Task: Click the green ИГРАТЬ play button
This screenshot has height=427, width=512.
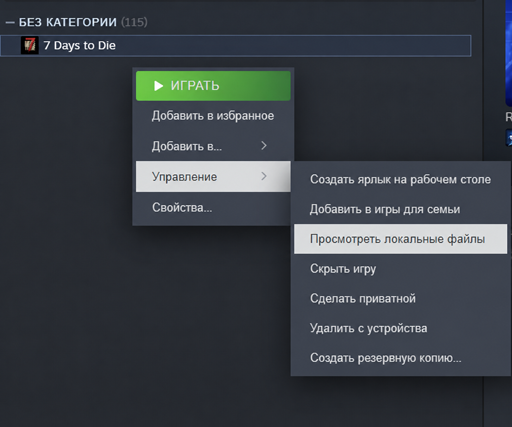Action: 213,86
